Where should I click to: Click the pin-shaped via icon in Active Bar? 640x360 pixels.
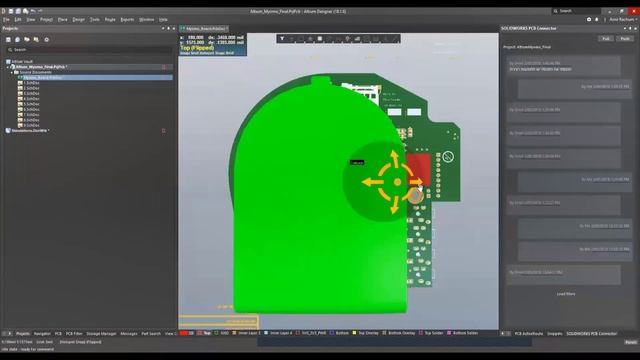[x=347, y=39]
